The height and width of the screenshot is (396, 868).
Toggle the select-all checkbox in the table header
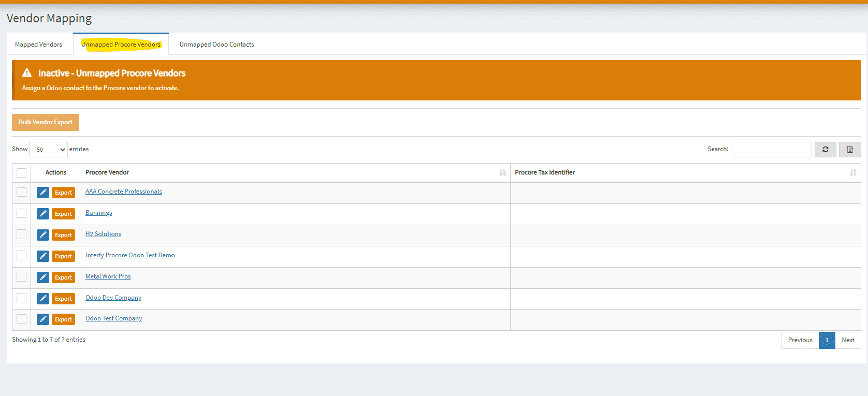(22, 173)
